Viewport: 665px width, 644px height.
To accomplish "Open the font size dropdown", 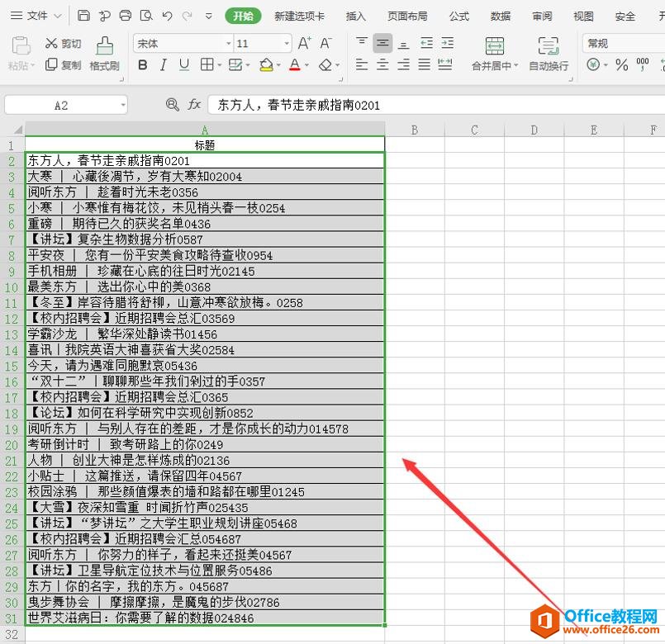I will [287, 43].
